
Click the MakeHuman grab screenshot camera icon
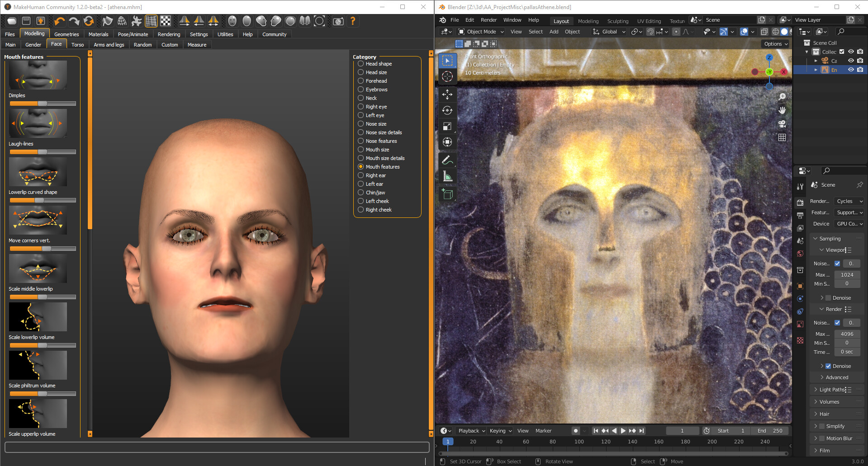(338, 21)
